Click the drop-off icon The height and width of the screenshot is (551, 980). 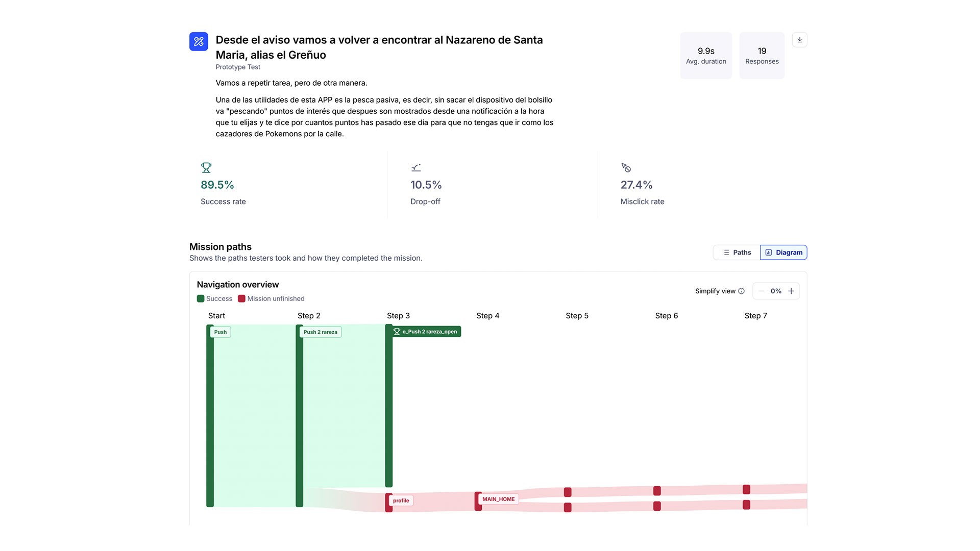(416, 167)
